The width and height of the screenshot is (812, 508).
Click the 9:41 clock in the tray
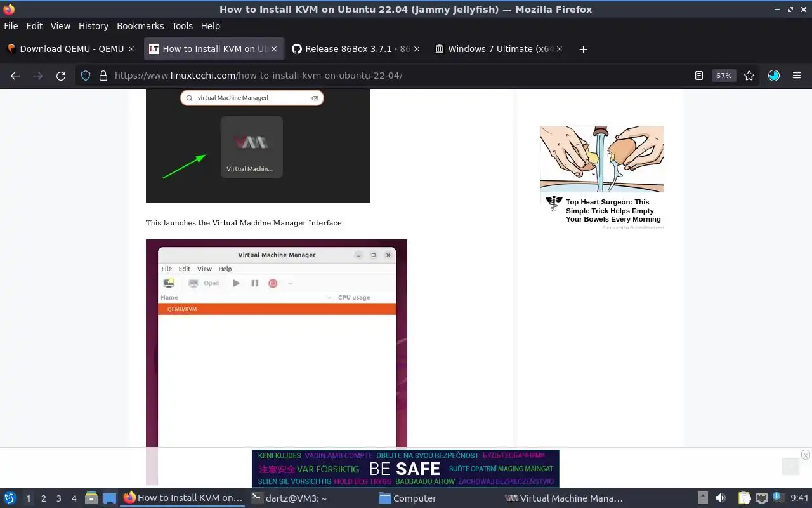pos(799,498)
